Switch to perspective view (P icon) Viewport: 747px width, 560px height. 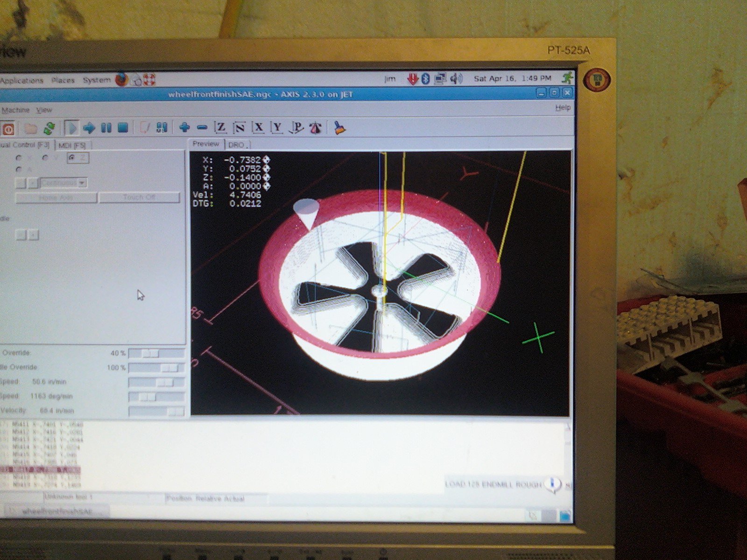[296, 127]
